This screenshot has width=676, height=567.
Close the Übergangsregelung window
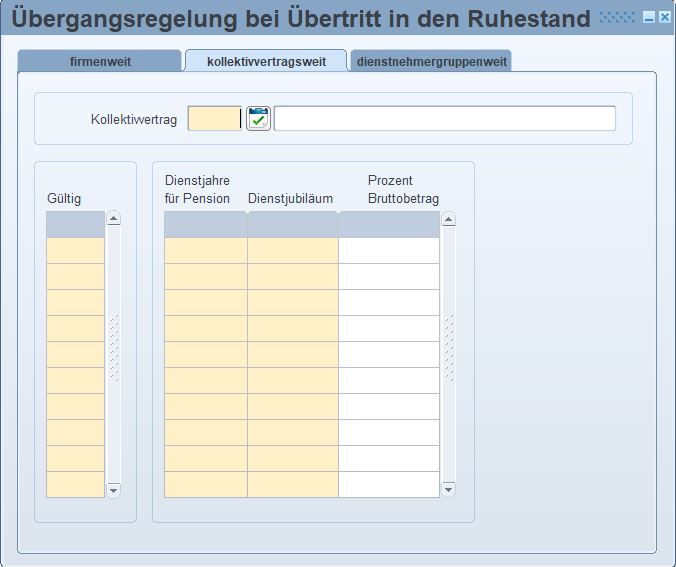click(x=664, y=18)
